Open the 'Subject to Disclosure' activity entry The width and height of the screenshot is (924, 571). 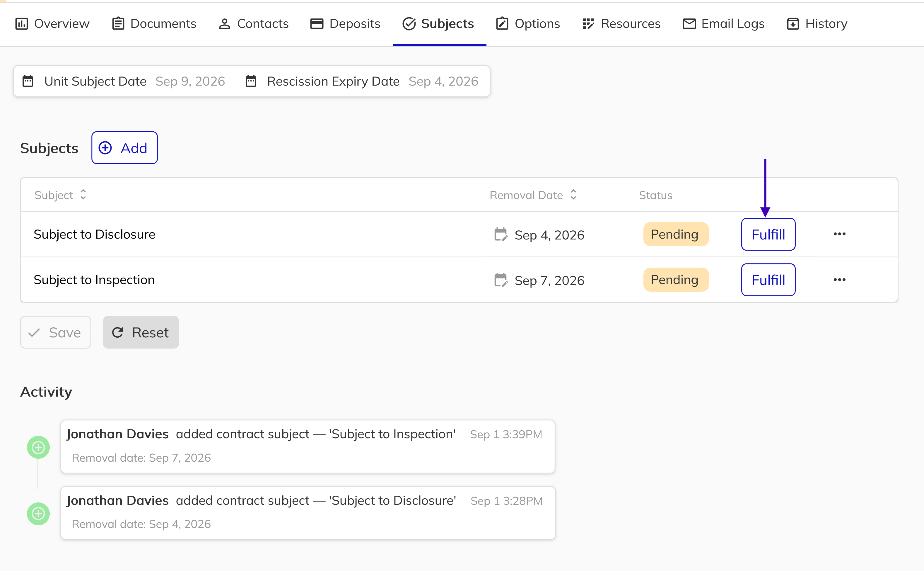click(308, 513)
